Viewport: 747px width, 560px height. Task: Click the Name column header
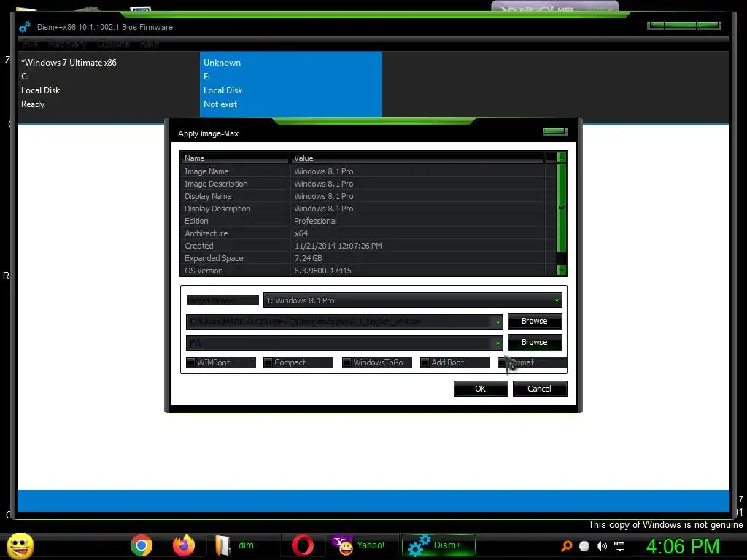click(235, 158)
